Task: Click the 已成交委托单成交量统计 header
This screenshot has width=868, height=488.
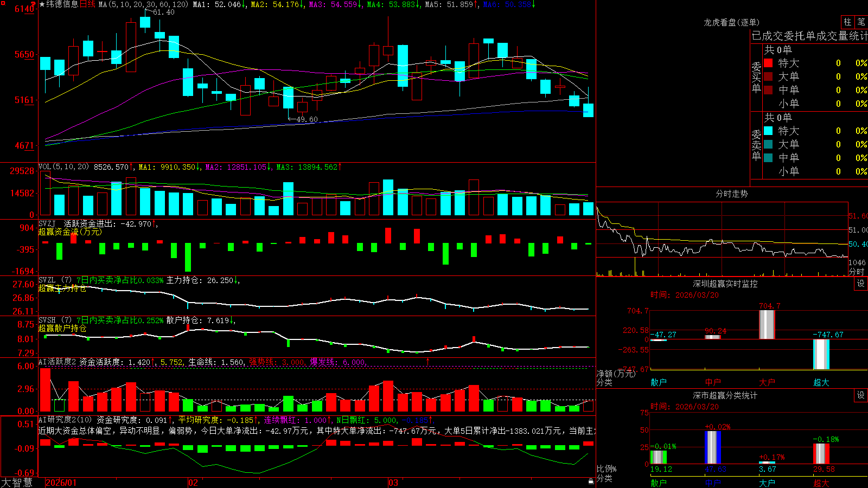Action: tap(809, 36)
